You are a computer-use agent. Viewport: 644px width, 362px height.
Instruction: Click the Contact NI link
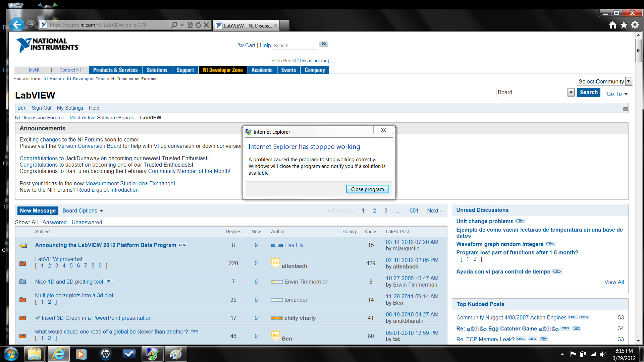click(70, 70)
